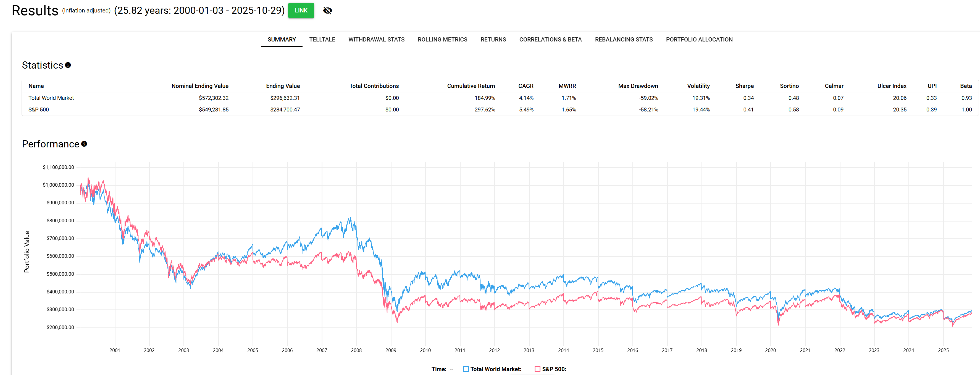View the REBALANCING STATS tab
Viewport: 980px width, 375px height.
624,40
